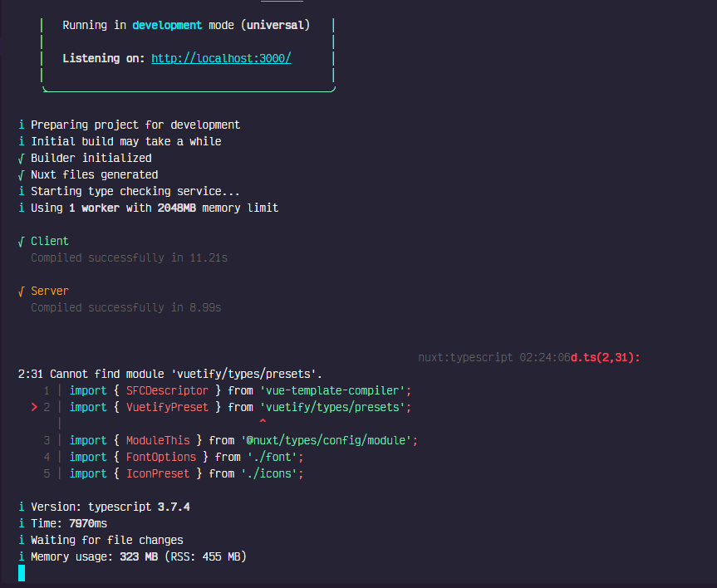717x588 pixels.
Task: Click the 'Version: typescript 3.7.4' line
Action: pyautogui.click(x=110, y=507)
